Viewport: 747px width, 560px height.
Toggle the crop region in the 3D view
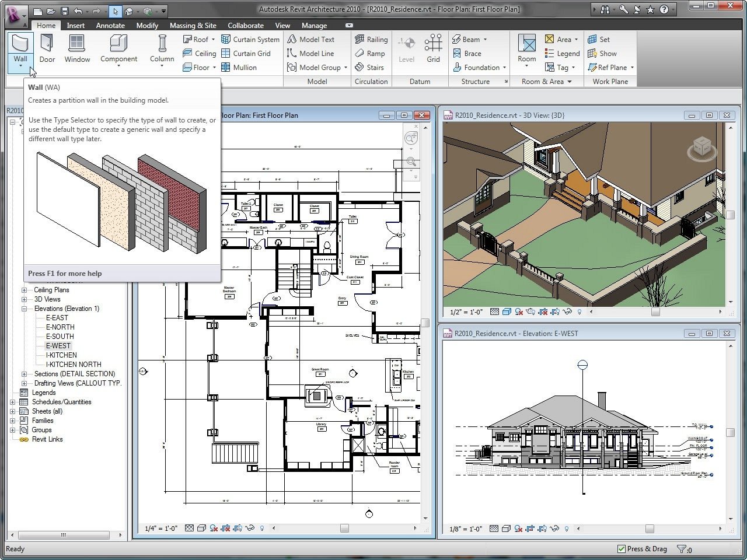pos(543,312)
